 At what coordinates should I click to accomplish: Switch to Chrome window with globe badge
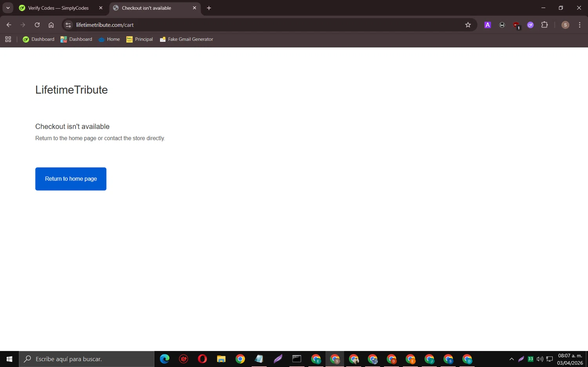point(373,359)
